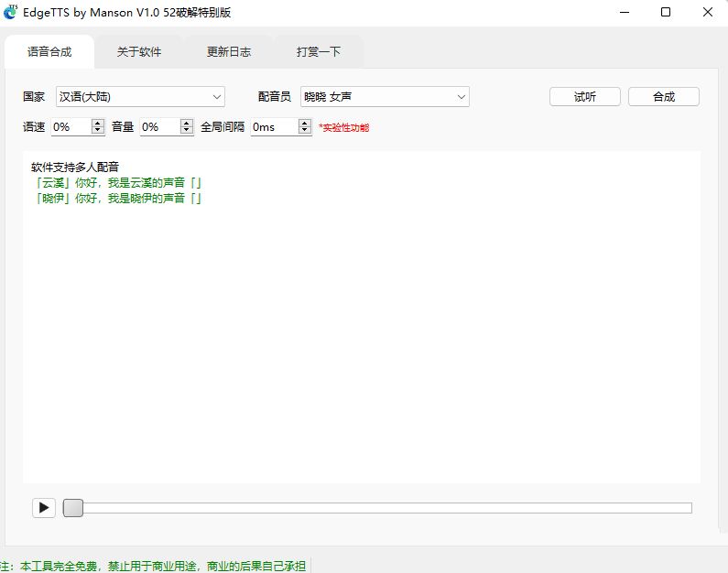Switch to the 语音合成 tab
Viewport: 728px width, 573px height.
pyautogui.click(x=49, y=51)
